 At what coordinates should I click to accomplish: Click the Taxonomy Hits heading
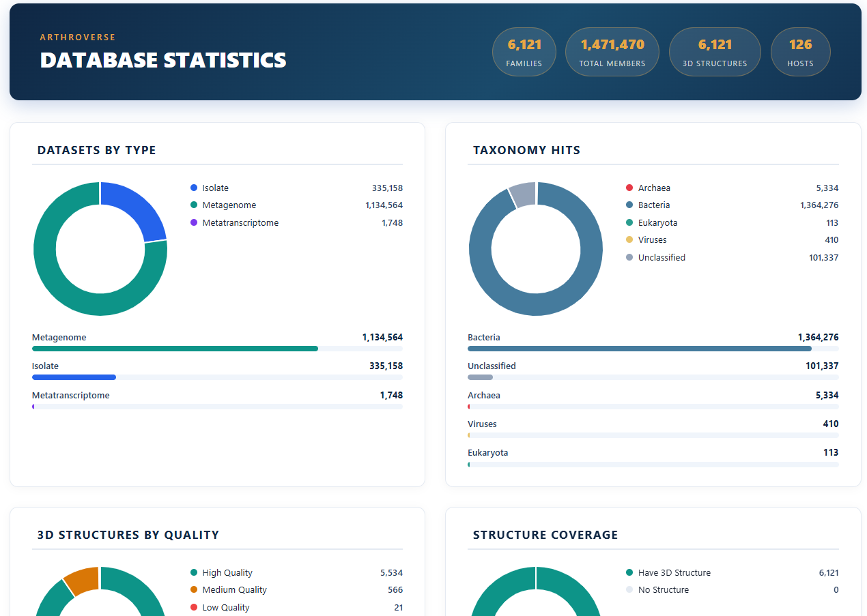527,150
